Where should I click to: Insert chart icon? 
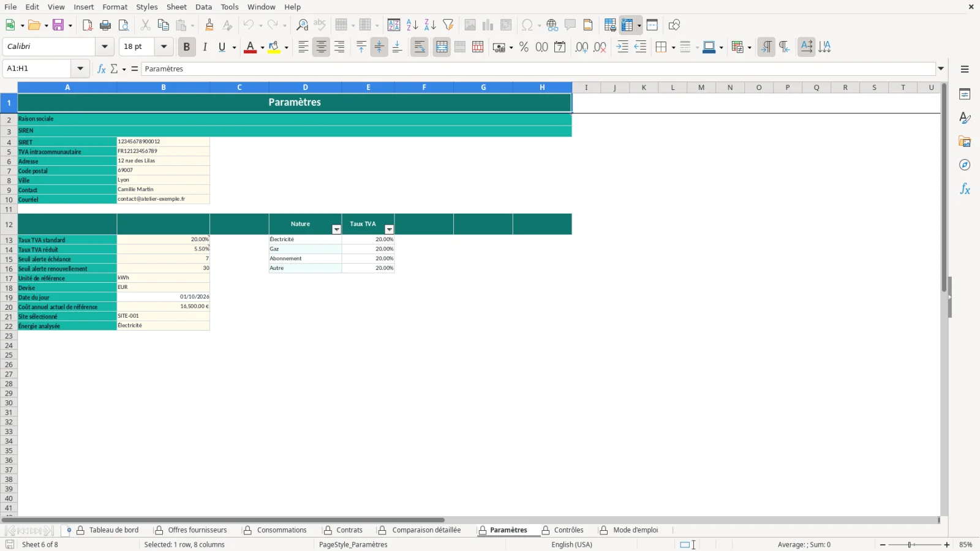(488, 25)
